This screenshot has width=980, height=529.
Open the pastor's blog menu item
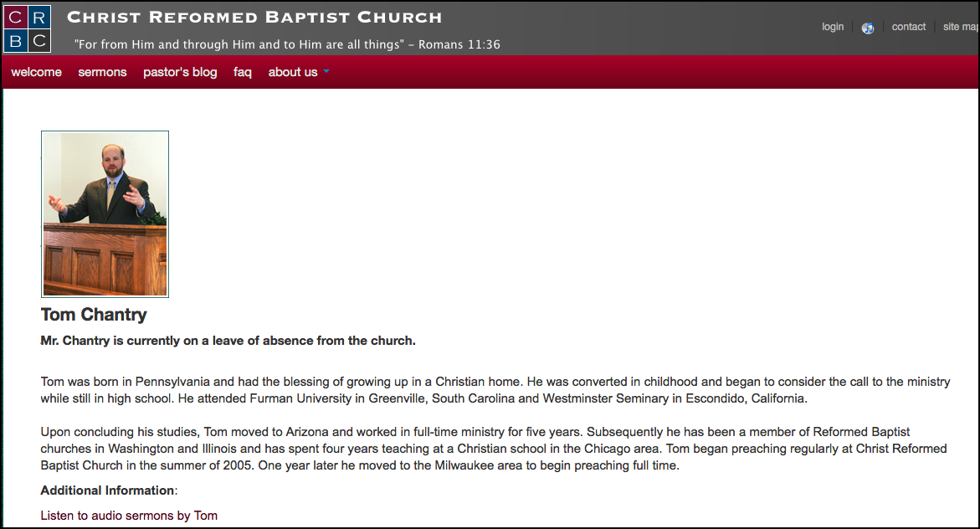180,72
